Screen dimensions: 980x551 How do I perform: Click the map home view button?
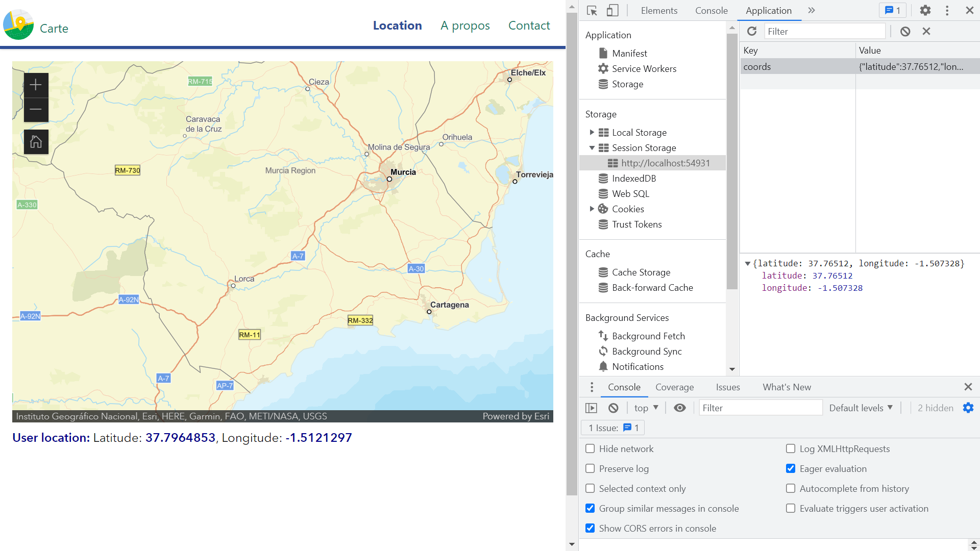36,142
